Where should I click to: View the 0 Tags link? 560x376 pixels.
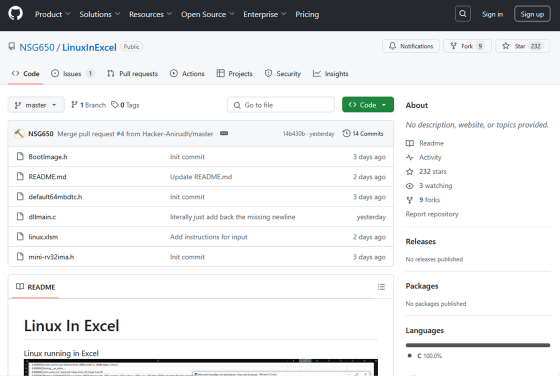coord(125,105)
